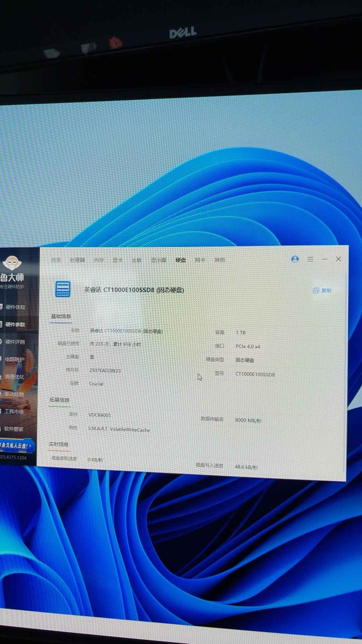Switch to the 其他 tab
The width and height of the screenshot is (362, 644).
coord(220,260)
